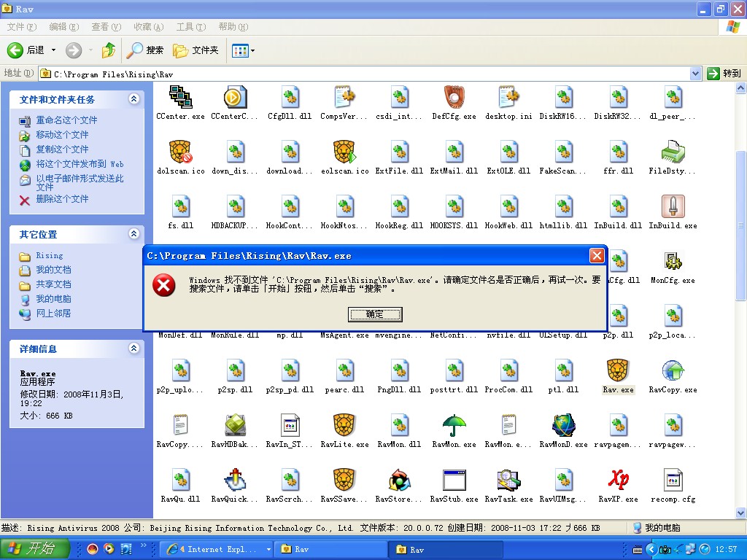Select the RavSSave lion icon

click(x=344, y=480)
